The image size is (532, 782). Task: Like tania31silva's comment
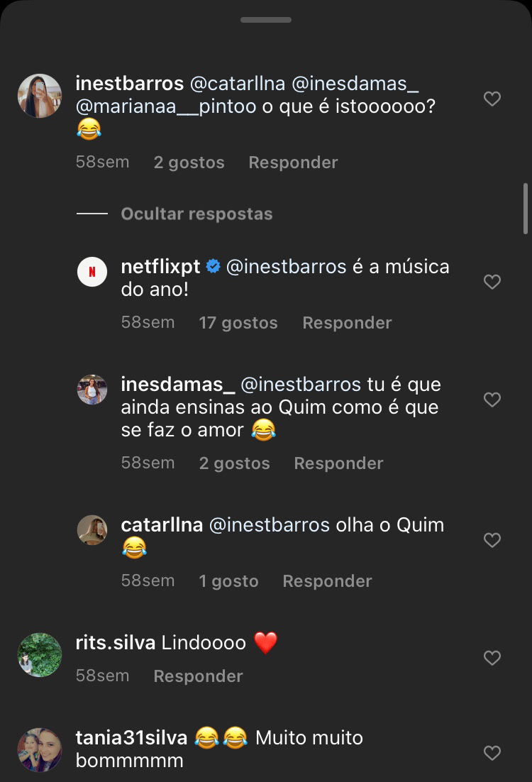coord(492,752)
